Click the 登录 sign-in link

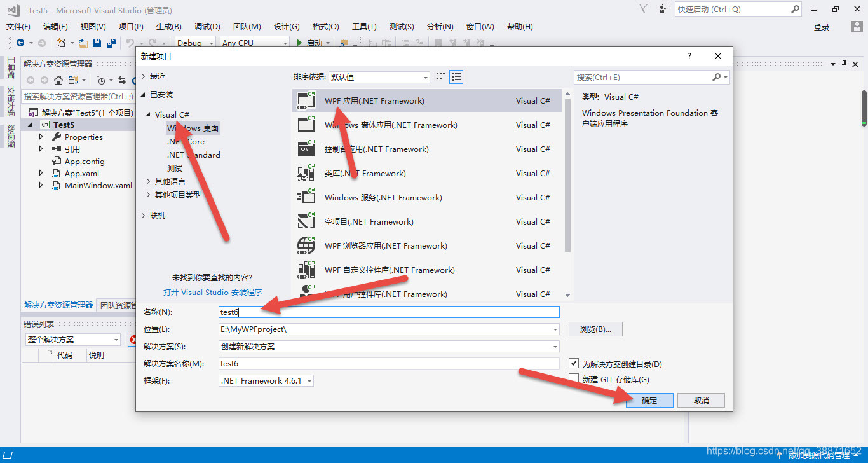(822, 27)
